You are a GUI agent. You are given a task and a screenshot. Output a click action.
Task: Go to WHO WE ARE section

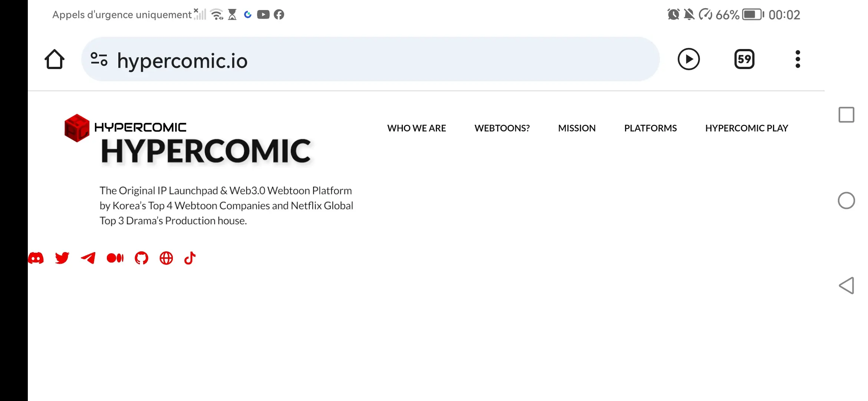pos(416,128)
